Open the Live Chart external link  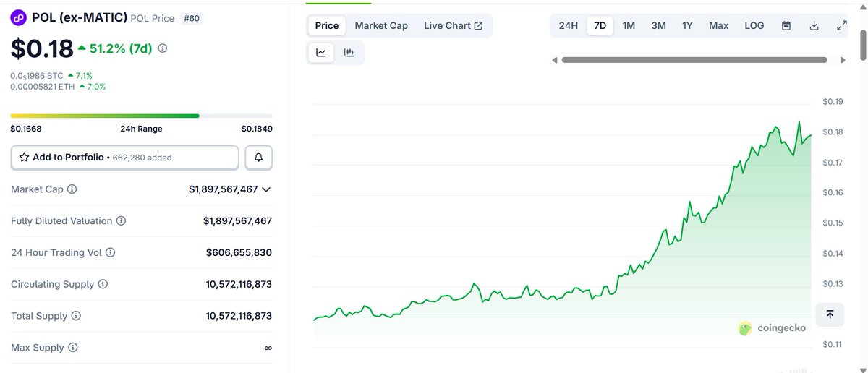[453, 25]
